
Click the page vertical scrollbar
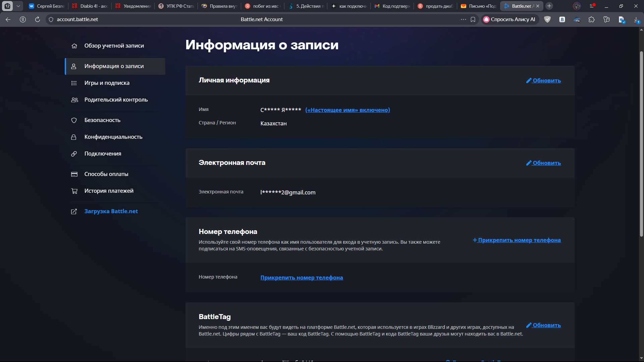pos(641,144)
